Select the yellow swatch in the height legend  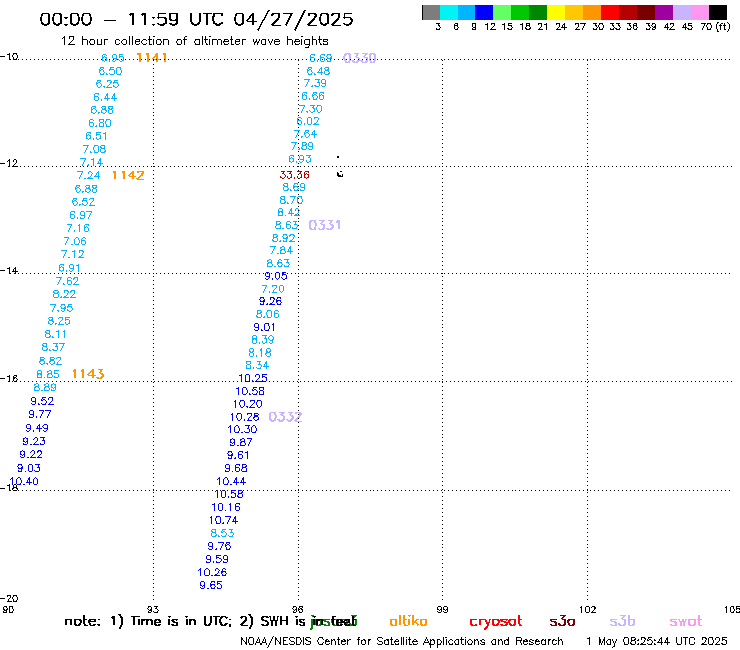click(556, 12)
